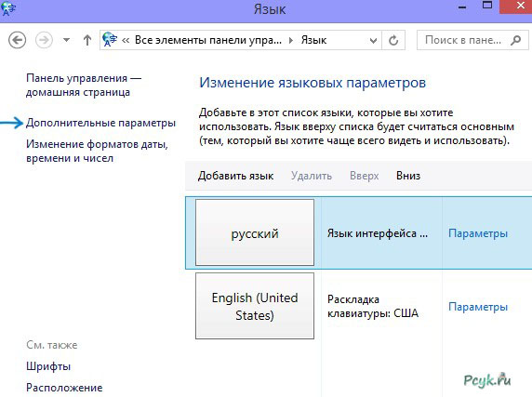Click Добавить язык
The width and height of the screenshot is (532, 397).
(x=236, y=176)
